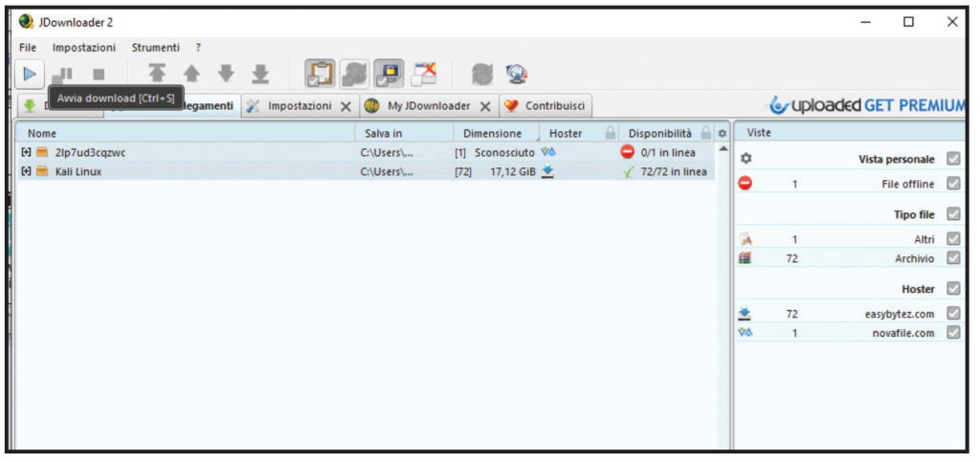This screenshot has height=462, width=980.
Task: Click the update check globe icon
Action: [516, 75]
